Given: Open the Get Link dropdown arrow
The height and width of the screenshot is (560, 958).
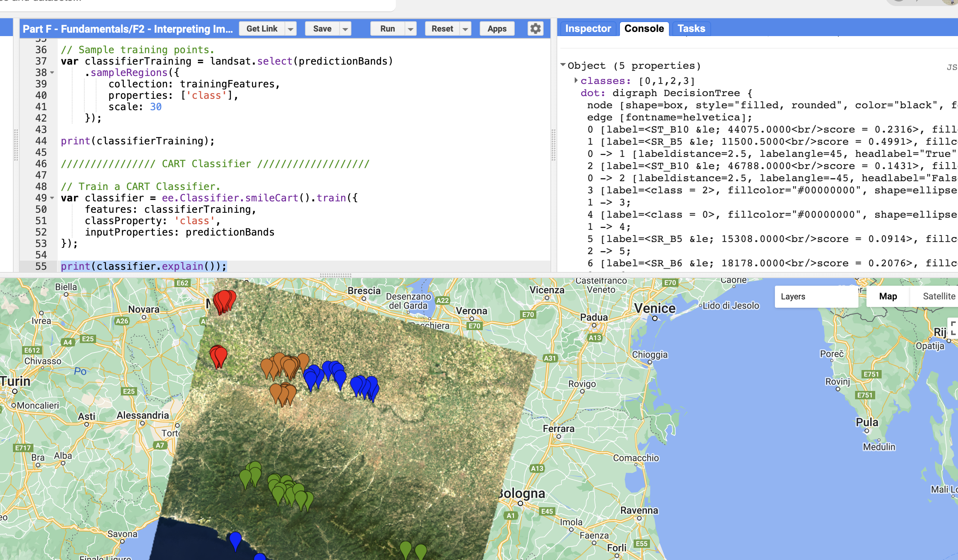Looking at the screenshot, I should [x=291, y=29].
